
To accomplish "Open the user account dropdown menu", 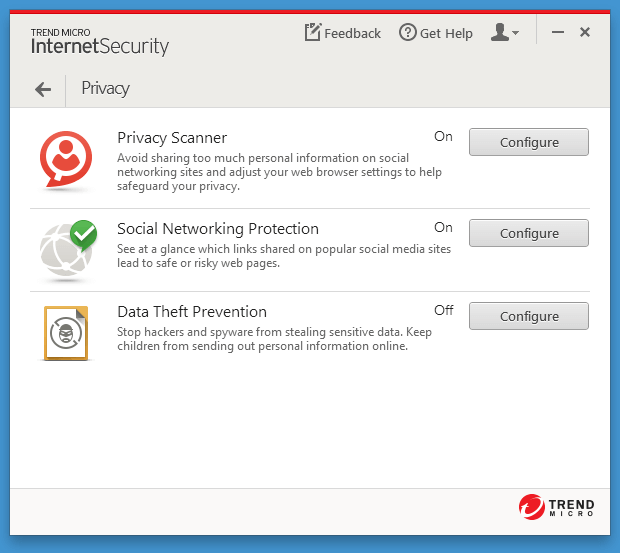I will 504,33.
